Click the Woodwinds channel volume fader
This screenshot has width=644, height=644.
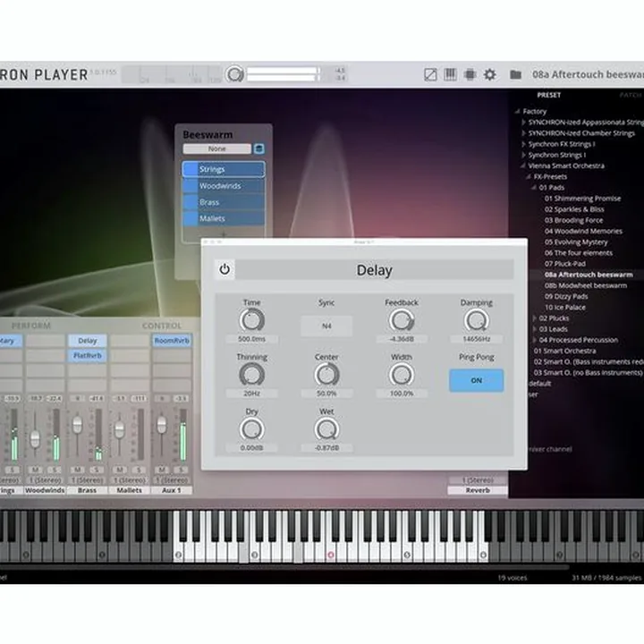click(x=35, y=439)
